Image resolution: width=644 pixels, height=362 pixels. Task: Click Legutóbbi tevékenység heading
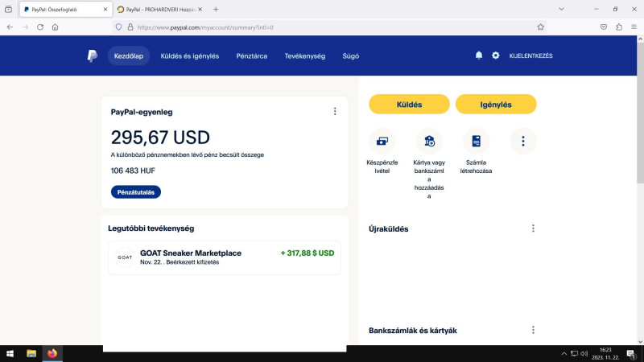(x=151, y=228)
